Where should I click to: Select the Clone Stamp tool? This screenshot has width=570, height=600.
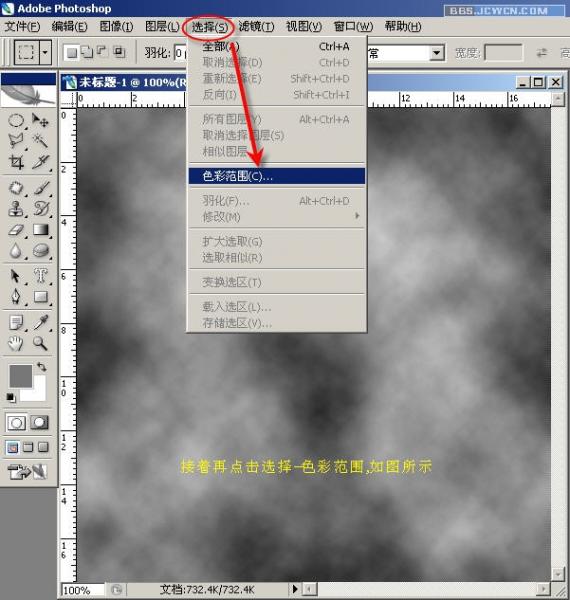click(x=16, y=209)
